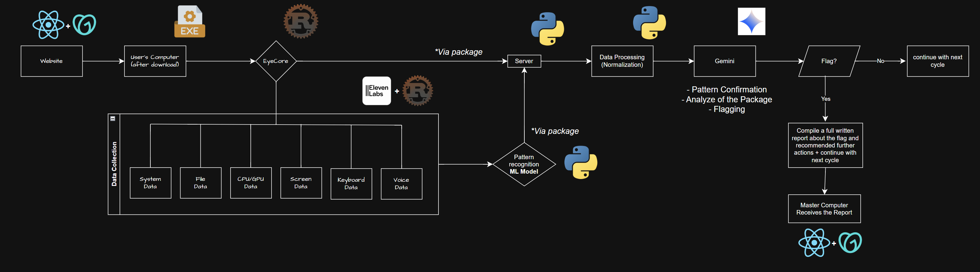Click the Pattern Confirmation notes under Gemini

click(x=727, y=100)
